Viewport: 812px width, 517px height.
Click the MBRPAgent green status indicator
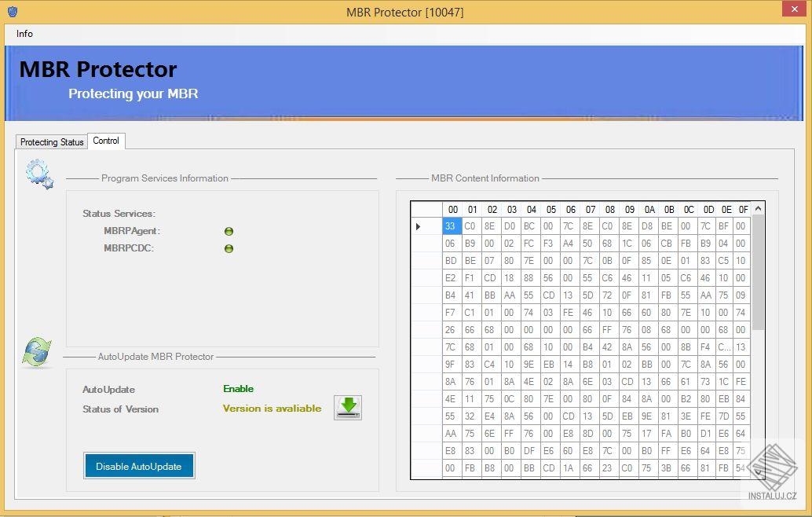pos(229,231)
